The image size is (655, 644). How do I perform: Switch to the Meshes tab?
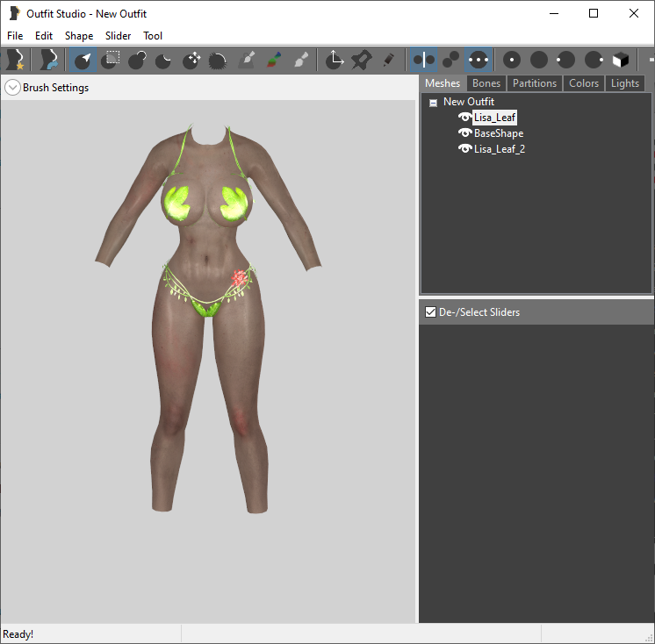point(443,83)
